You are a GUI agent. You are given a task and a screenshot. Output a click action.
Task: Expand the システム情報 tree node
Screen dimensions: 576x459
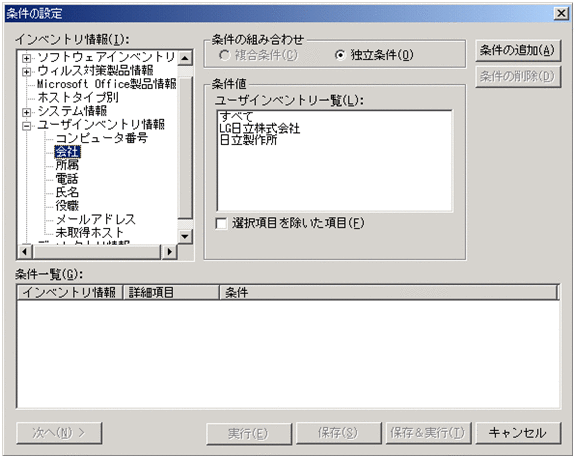click(26, 112)
